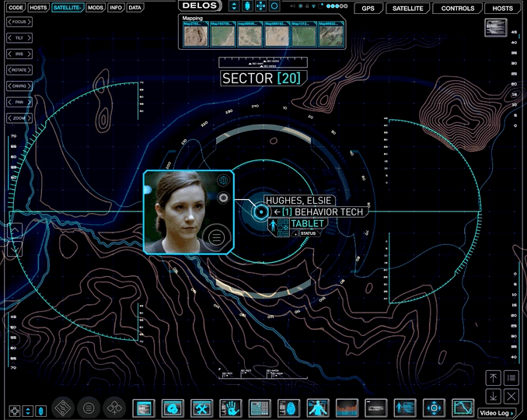Open the window layout icon in bottom toolbar
The width and height of the screenshot is (527, 420).
click(144, 408)
